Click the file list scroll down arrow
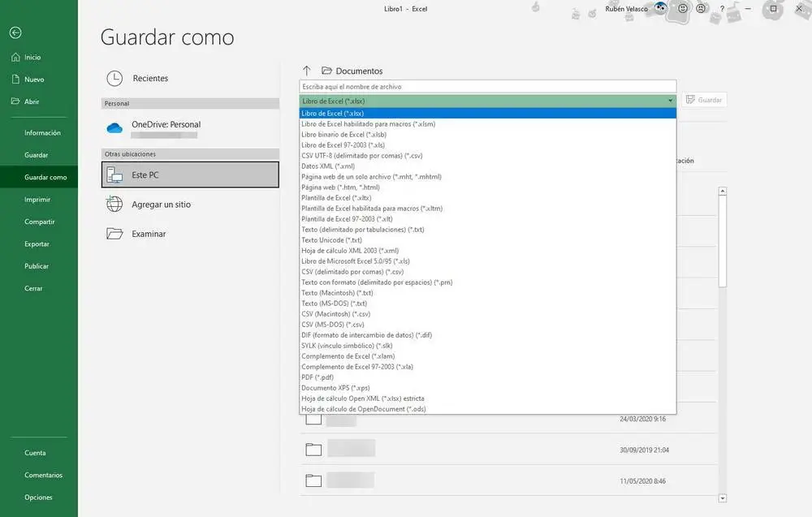 coord(723,498)
